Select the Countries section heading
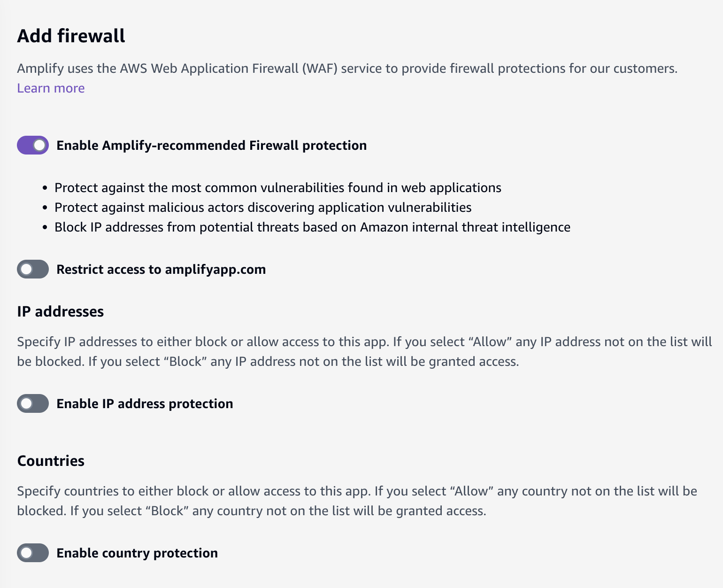 coord(51,461)
